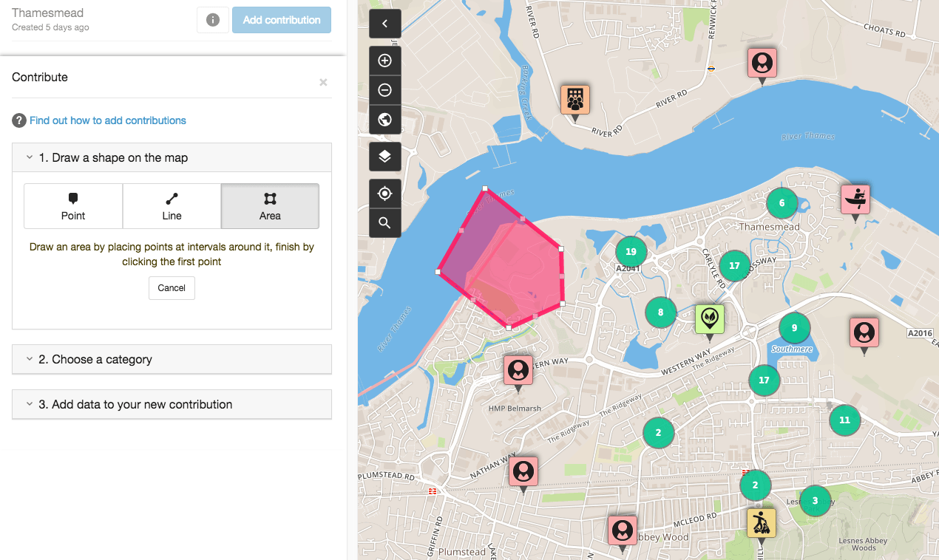Cancel the current area drawing
Screen dimensions: 939x560
pyautogui.click(x=172, y=288)
